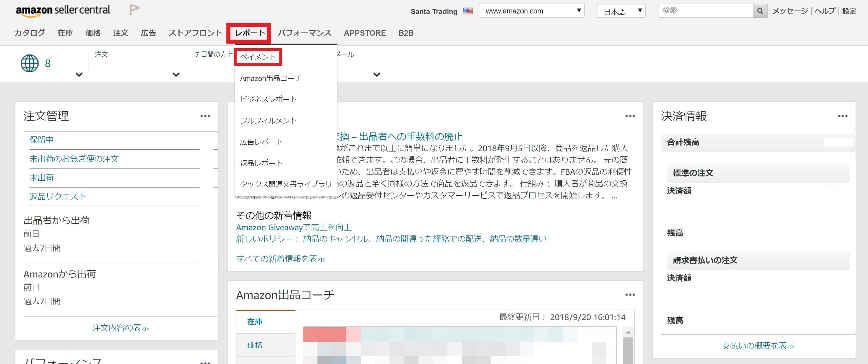Open the 在庫 menu
The image size is (868, 364).
(65, 33)
